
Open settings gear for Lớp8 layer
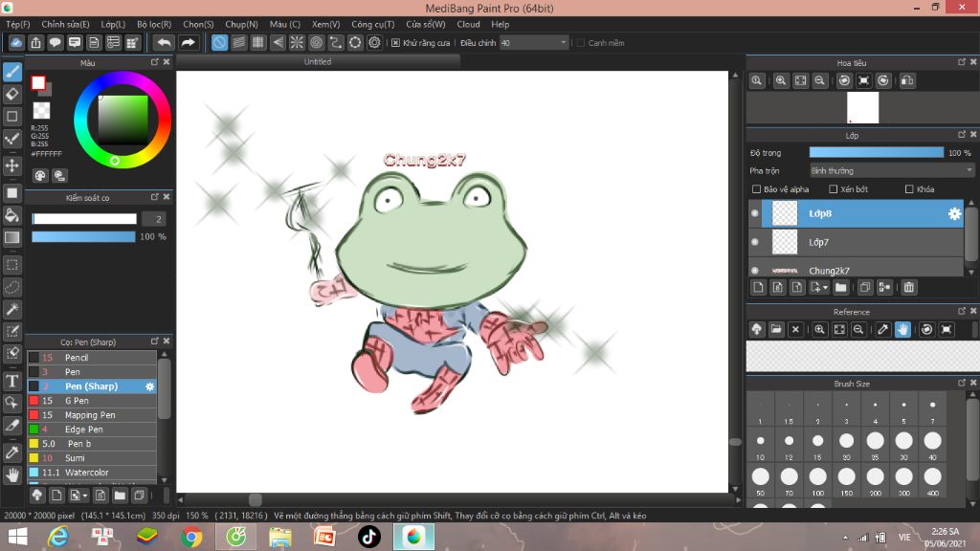coord(954,213)
